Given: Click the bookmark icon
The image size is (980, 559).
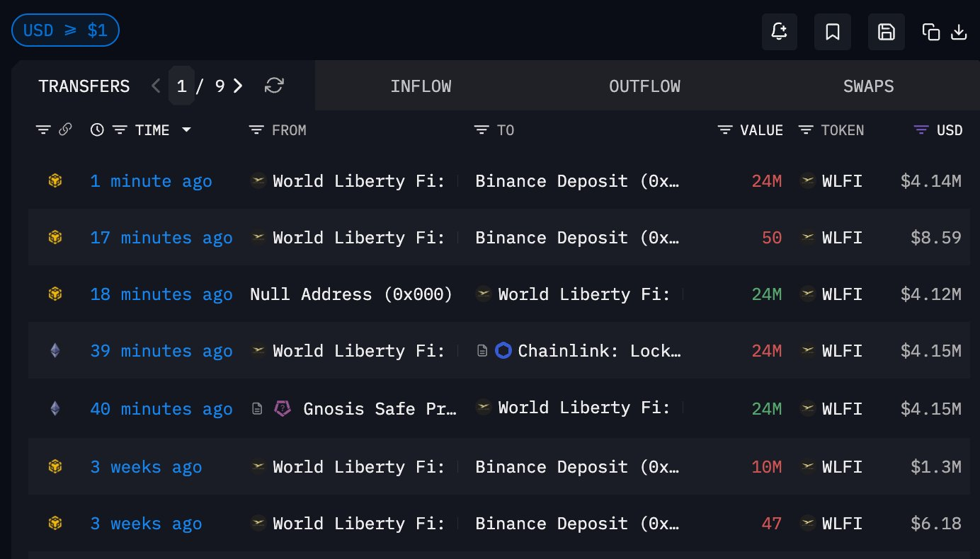Looking at the screenshot, I should point(833,32).
